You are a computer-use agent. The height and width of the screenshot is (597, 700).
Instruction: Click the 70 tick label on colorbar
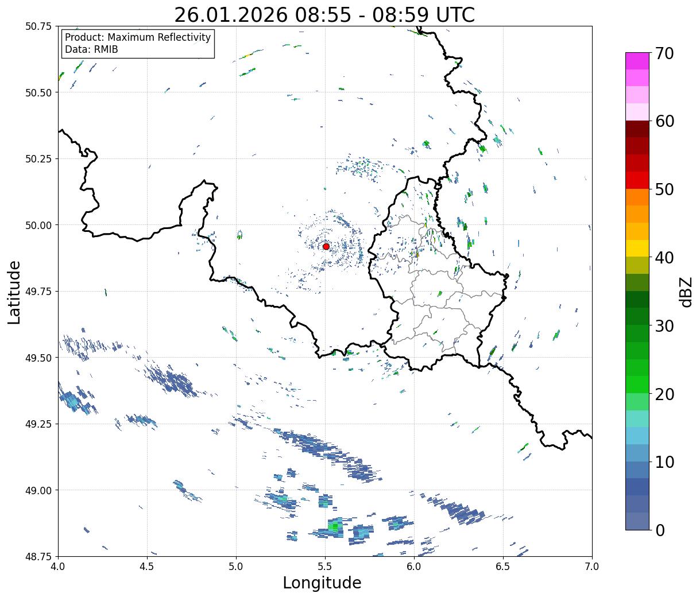click(x=664, y=53)
